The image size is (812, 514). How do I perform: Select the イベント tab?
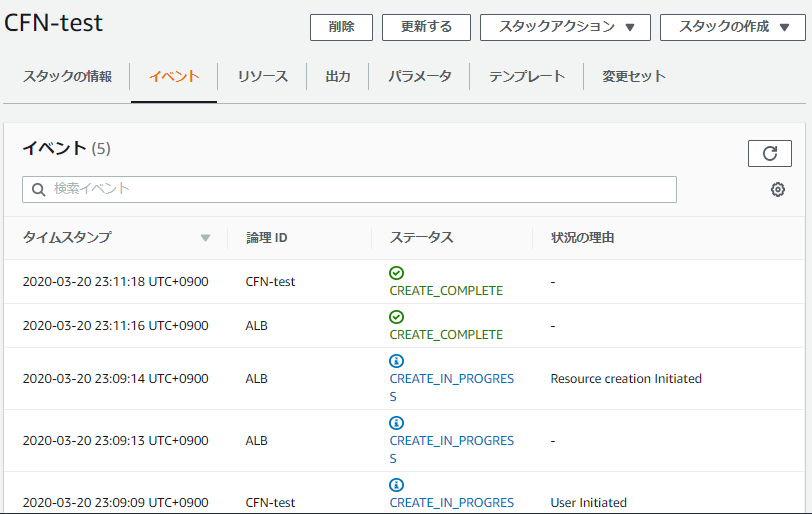(174, 77)
